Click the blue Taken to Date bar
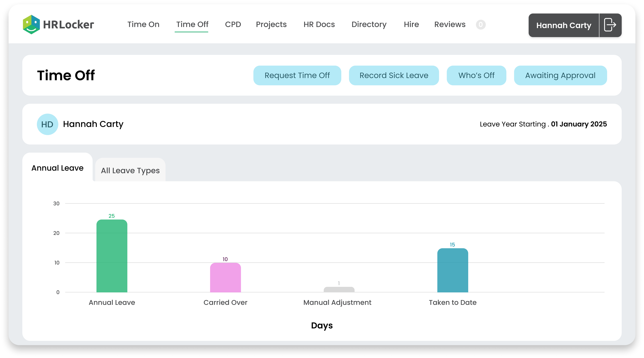 [x=452, y=271]
